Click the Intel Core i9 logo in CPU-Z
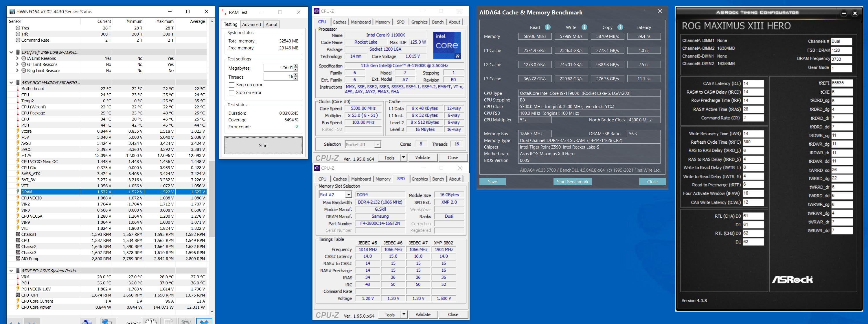The width and height of the screenshot is (868, 324). 447,45
